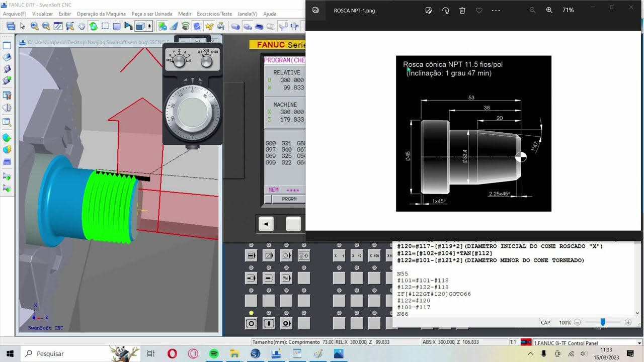Open File Explorer from the taskbar
Screen dimensions: 644x362
[234, 353]
